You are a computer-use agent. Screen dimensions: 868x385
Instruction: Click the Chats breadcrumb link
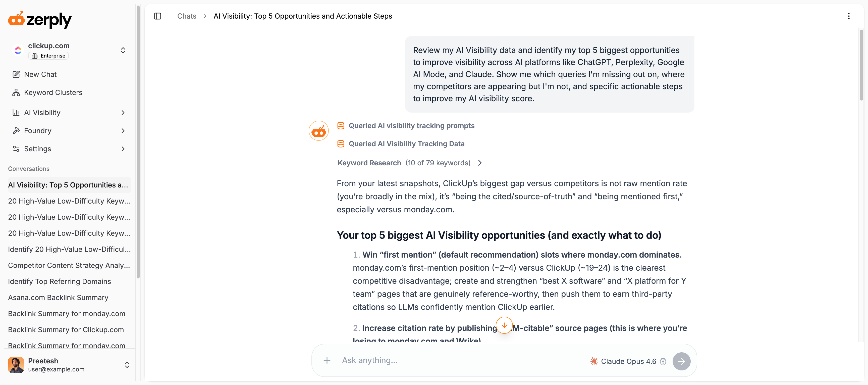(187, 16)
